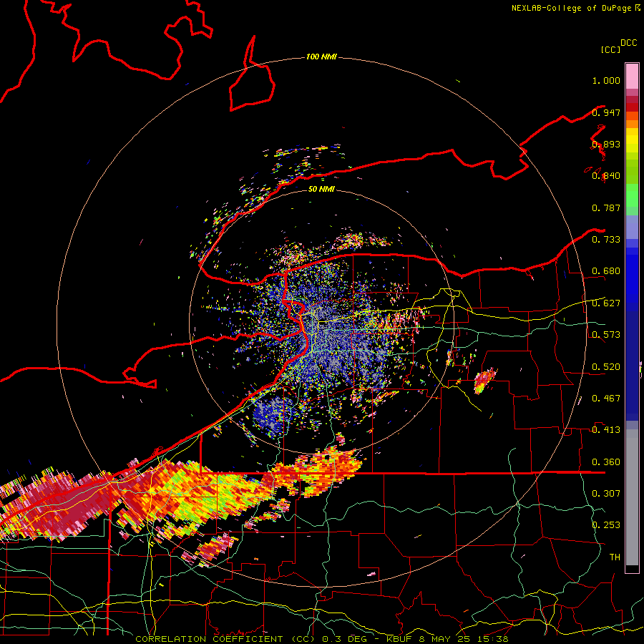
Task: Click the DCC label above the color scale
Action: 629,43
